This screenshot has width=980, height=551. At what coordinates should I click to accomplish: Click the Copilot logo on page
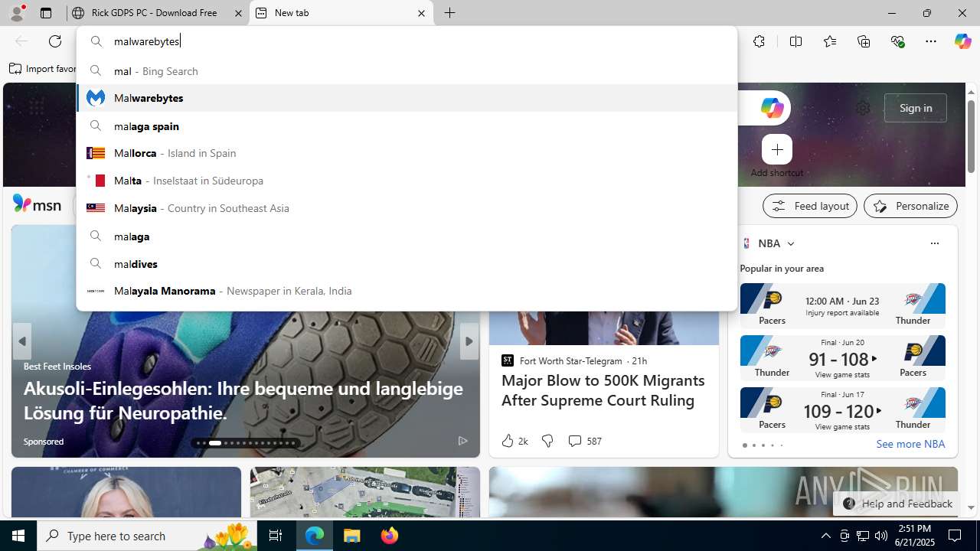(772, 108)
